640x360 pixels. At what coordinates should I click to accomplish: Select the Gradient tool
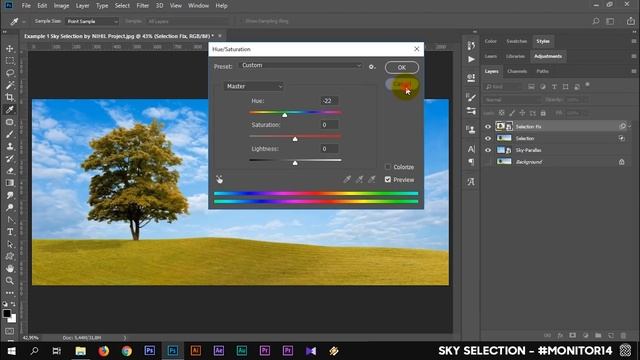click(10, 183)
